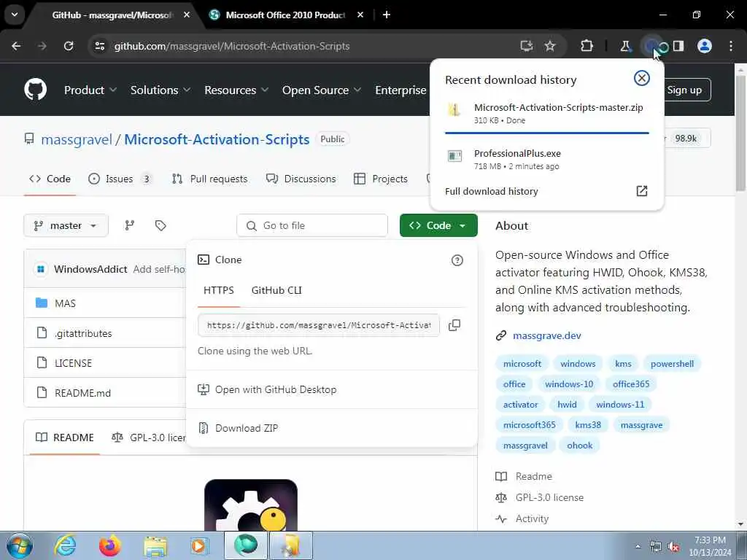Open Internet Explorer from the taskbar
This screenshot has height=560, width=747.
tap(65, 545)
